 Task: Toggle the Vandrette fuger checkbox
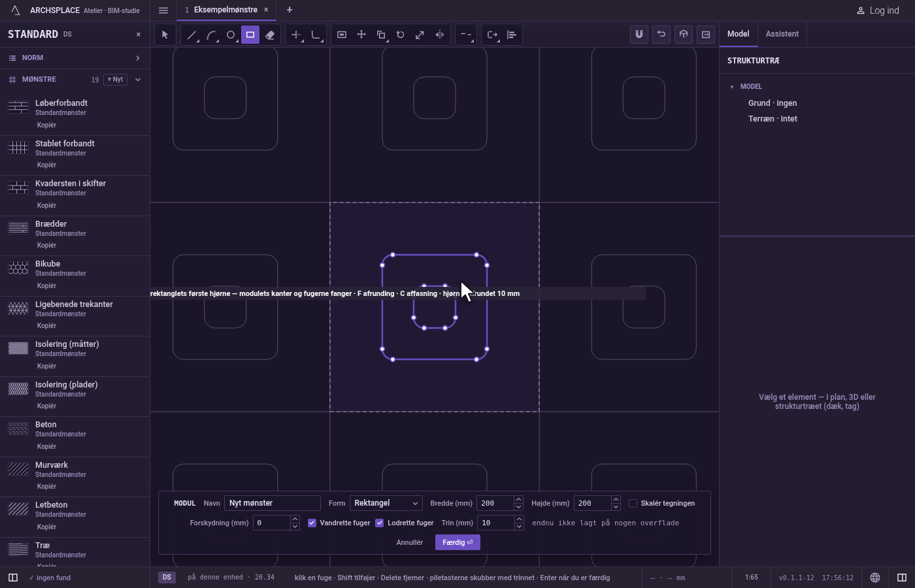(312, 523)
